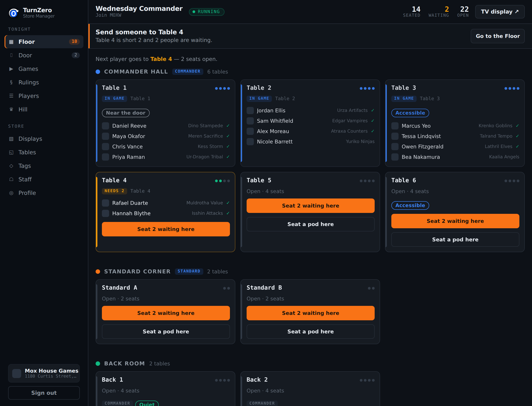The width and height of the screenshot is (532, 406).
Task: Click the Profile icon in the sidebar
Action: [11, 193]
